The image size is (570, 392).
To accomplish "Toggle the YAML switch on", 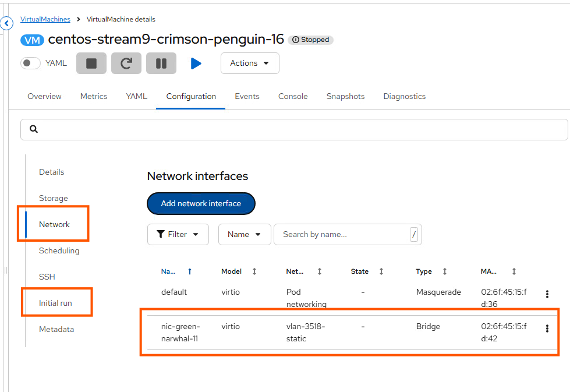I will pyautogui.click(x=30, y=63).
